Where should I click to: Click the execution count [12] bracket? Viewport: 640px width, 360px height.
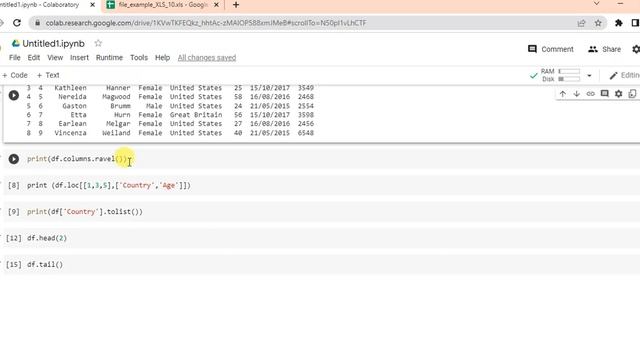pyautogui.click(x=13, y=238)
